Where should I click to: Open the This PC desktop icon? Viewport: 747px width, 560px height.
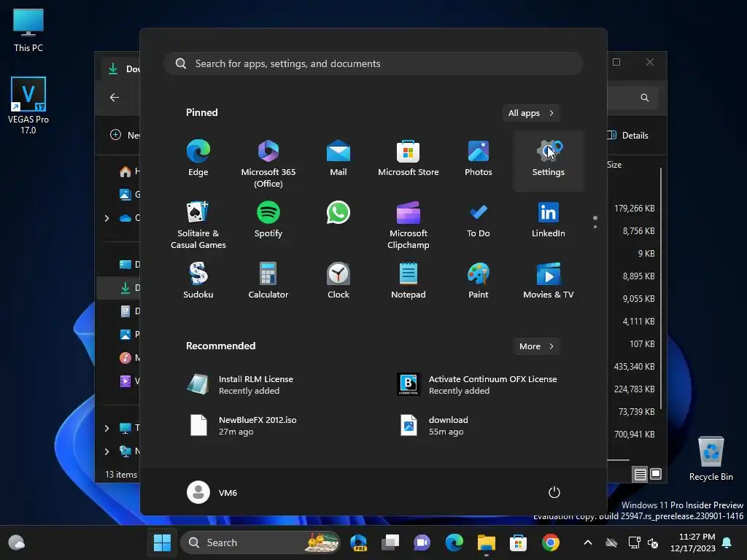[x=28, y=31]
